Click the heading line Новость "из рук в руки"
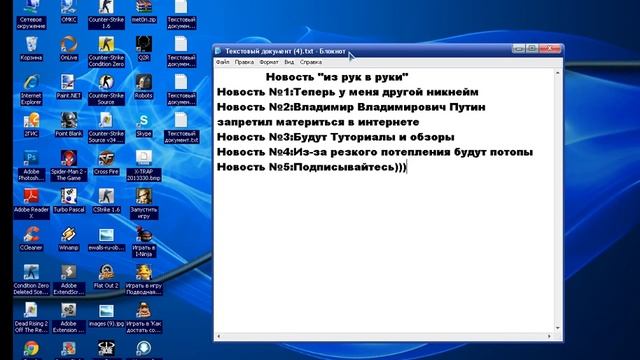 tap(337, 77)
